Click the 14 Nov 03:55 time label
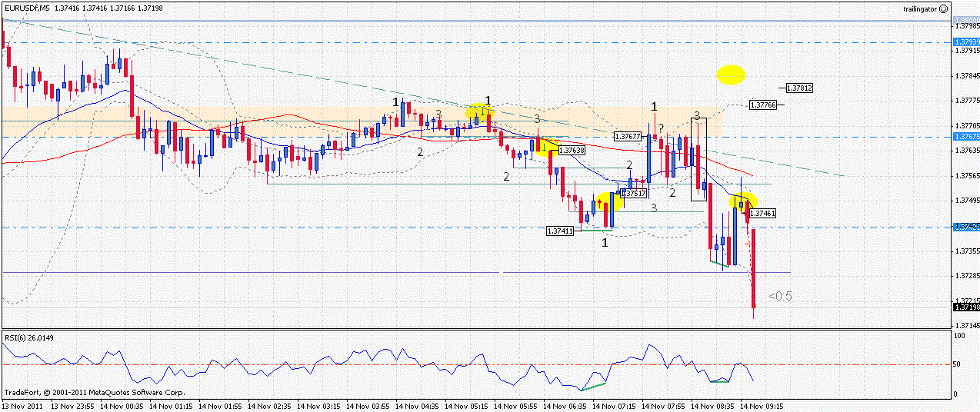Viewport: 980px width, 412px height. click(367, 405)
